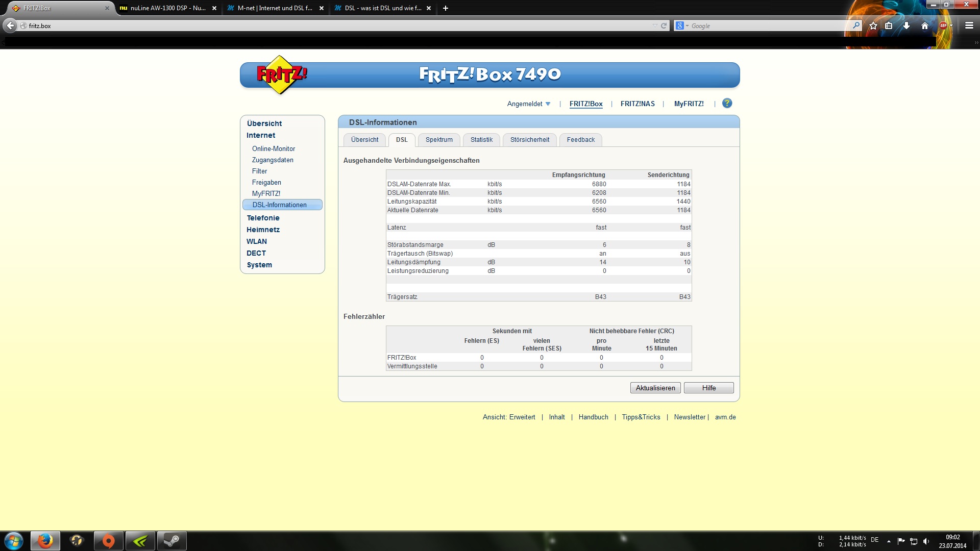This screenshot has height=551, width=980.
Task: Switch to the Spektrum tab
Action: tap(438, 140)
